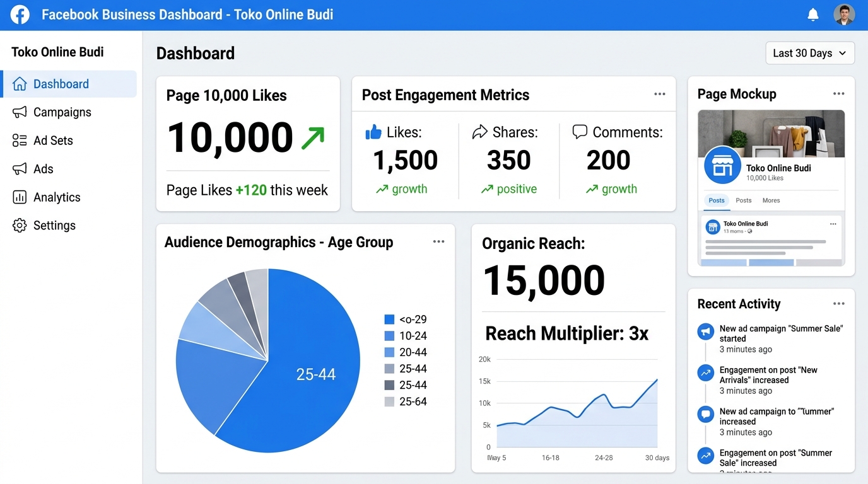Click the trend arrow next to positive
This screenshot has width=868, height=484.
coord(487,189)
